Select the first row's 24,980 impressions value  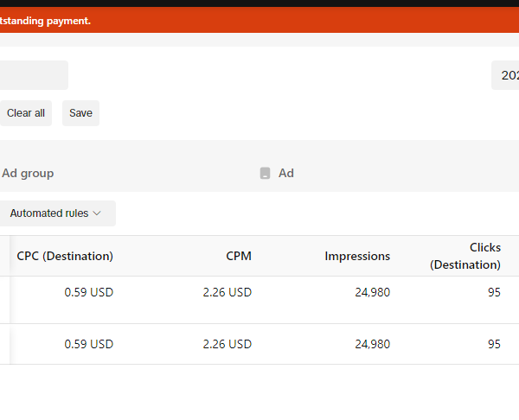point(372,292)
